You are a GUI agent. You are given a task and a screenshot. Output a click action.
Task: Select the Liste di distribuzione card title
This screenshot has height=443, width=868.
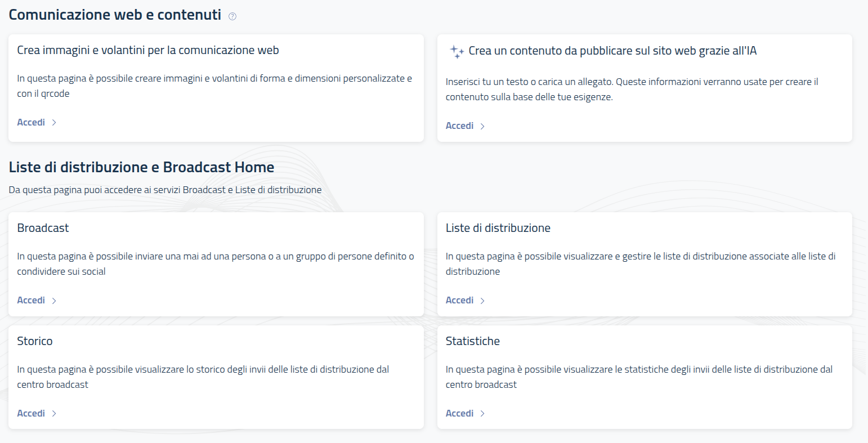498,228
